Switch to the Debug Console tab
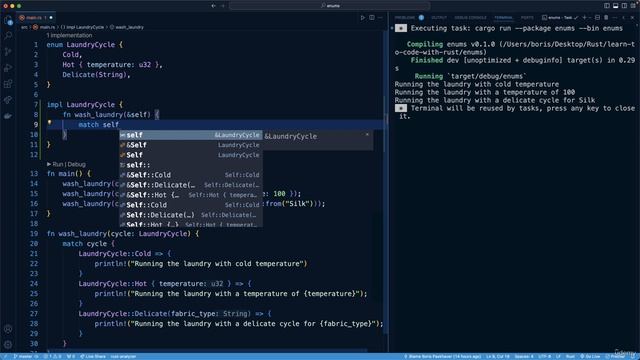The image size is (640, 360). 471,18
